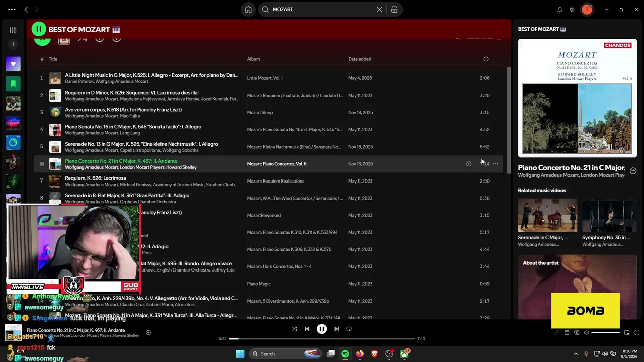Sort tracks by duration clock icon
The image size is (644, 362).
(486, 59)
